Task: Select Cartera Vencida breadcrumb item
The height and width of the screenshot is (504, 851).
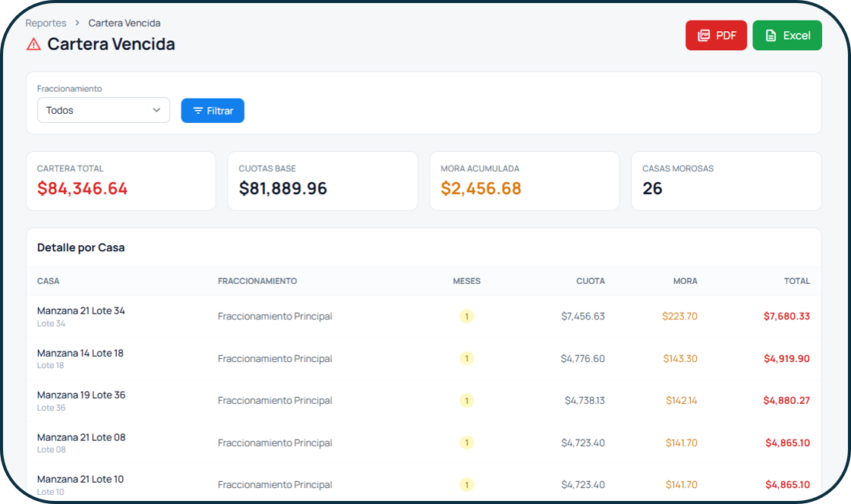Action: coord(124,23)
